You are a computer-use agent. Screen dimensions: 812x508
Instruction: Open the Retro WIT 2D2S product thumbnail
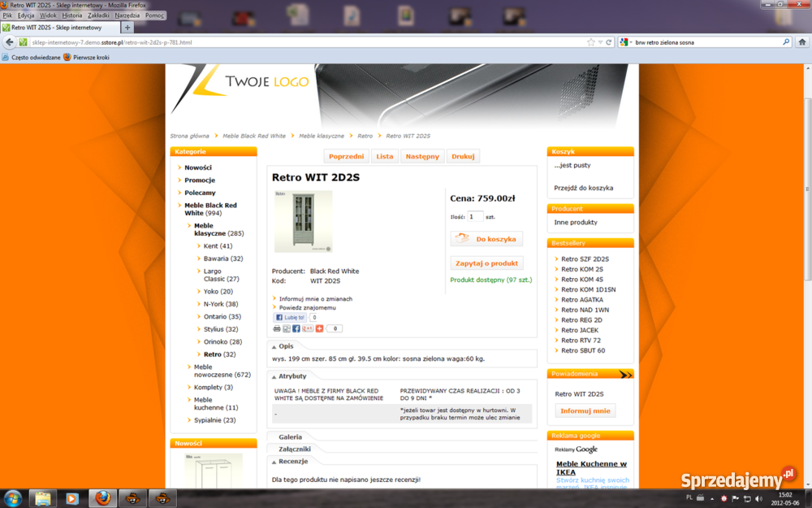click(303, 221)
